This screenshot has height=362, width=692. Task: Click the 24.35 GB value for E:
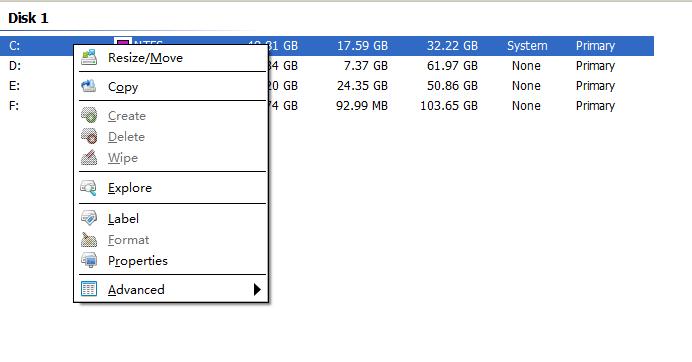[362, 86]
